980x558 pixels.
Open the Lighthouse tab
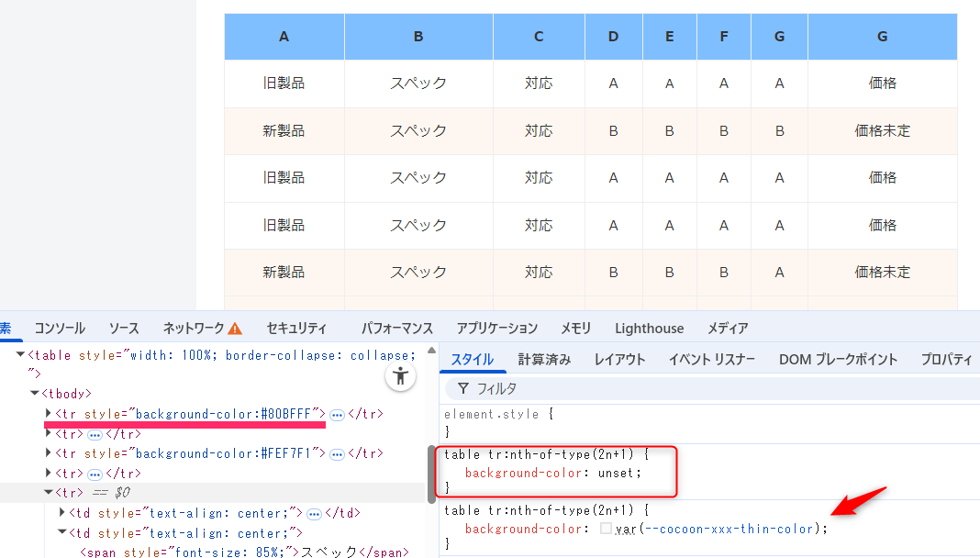649,329
